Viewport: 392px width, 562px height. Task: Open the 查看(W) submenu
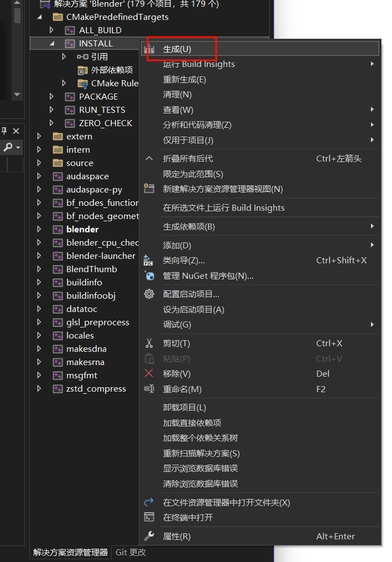click(x=260, y=110)
